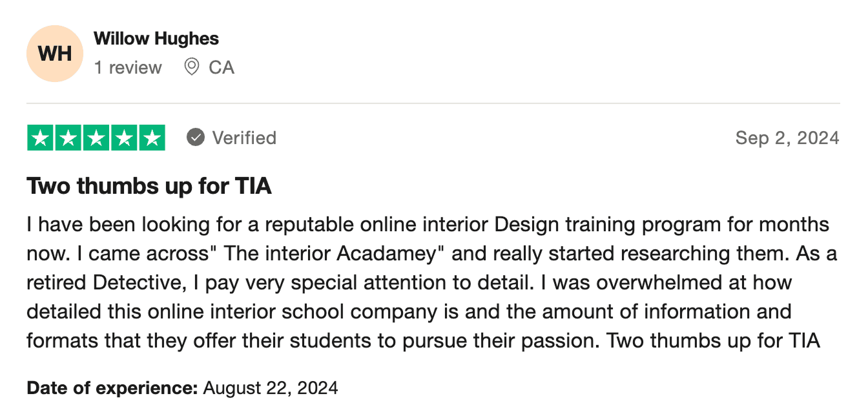Select the CA location text
868x416 pixels.
[x=222, y=68]
